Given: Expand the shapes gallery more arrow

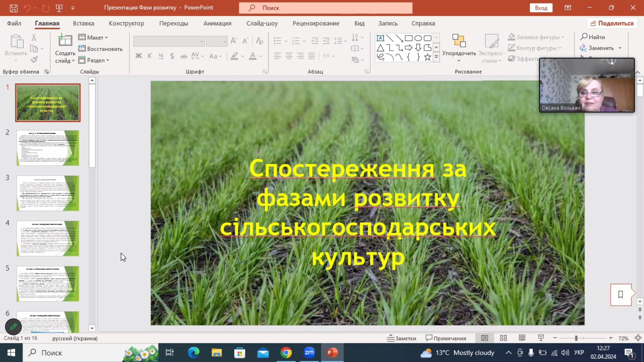Looking at the screenshot, I should point(436,57).
